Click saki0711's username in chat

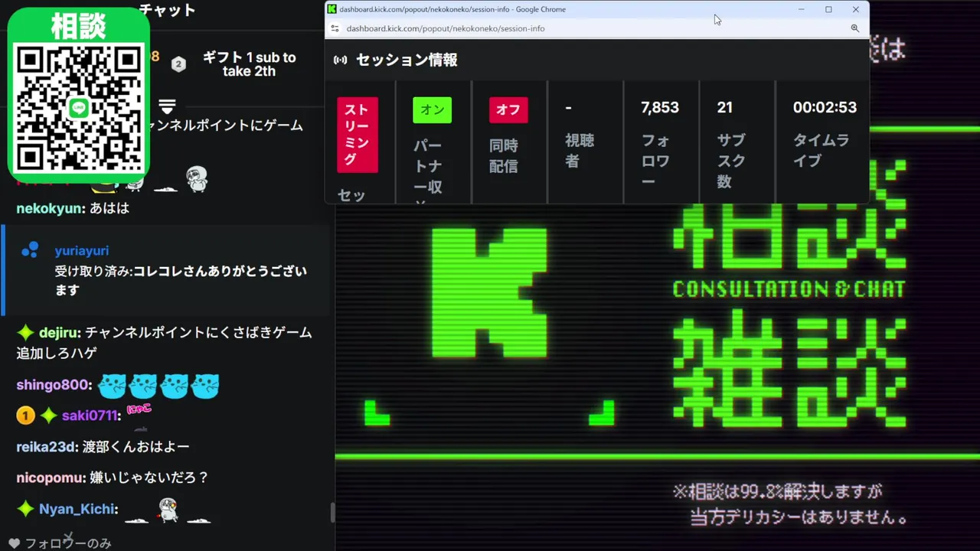point(90,416)
